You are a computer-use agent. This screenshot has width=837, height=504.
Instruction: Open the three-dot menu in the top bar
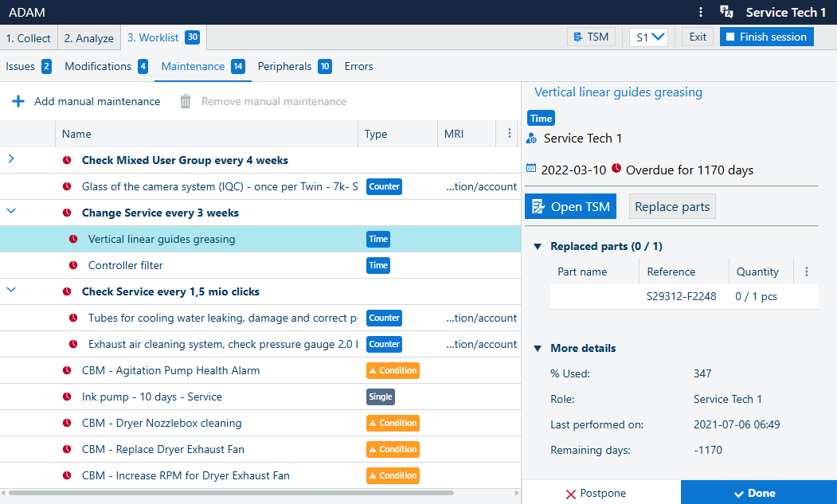(x=700, y=12)
